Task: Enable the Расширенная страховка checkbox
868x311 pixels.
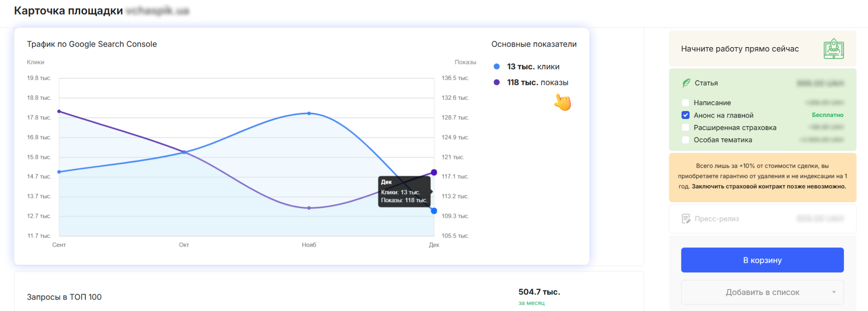Action: [x=686, y=127]
